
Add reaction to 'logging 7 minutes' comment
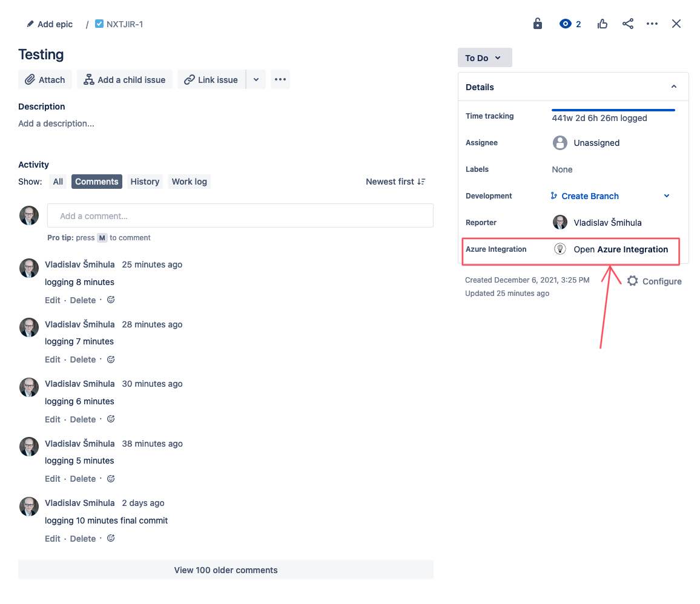click(x=111, y=359)
